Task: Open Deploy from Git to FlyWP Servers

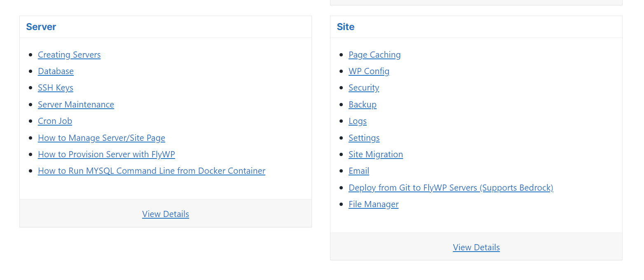Action: click(451, 188)
